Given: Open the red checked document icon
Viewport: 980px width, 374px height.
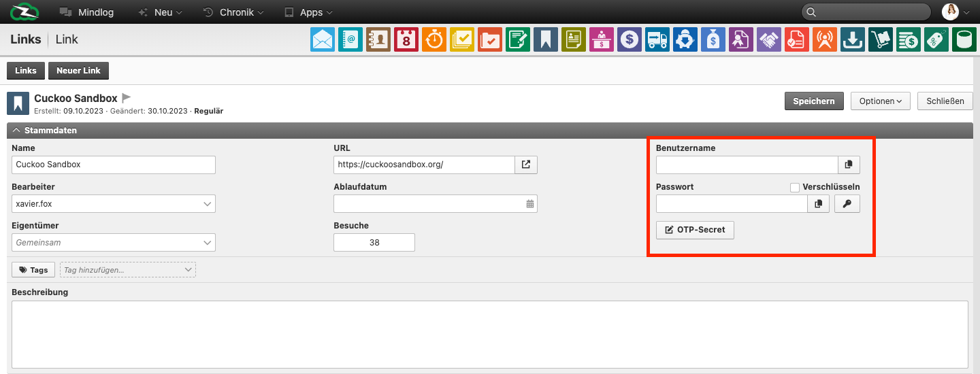Looking at the screenshot, I should click(797, 39).
